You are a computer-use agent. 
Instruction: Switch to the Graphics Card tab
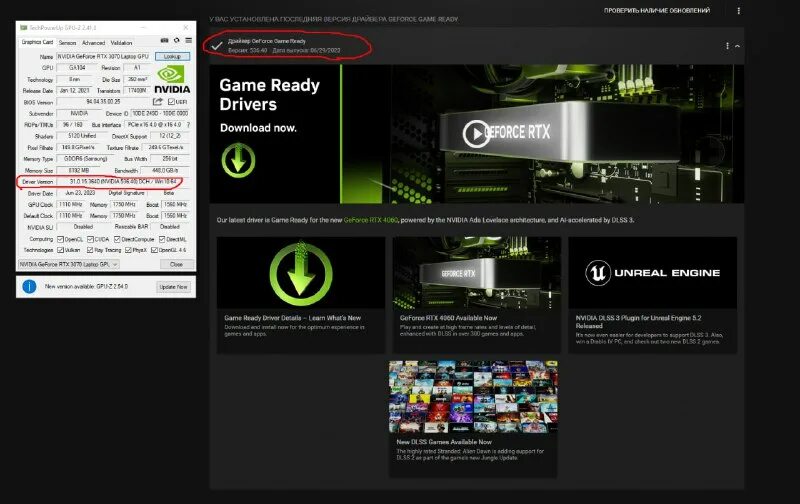pos(37,42)
